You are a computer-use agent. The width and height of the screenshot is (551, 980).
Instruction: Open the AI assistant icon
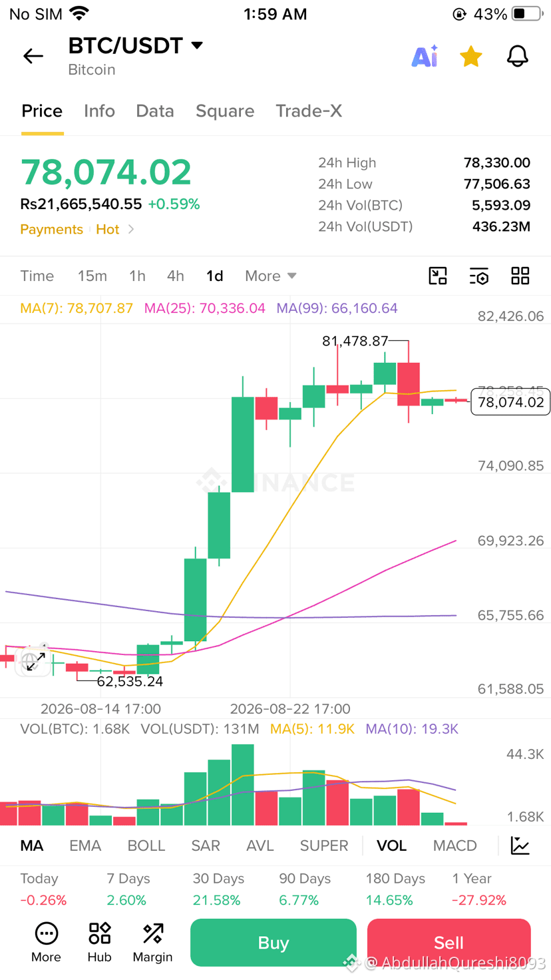pos(425,57)
